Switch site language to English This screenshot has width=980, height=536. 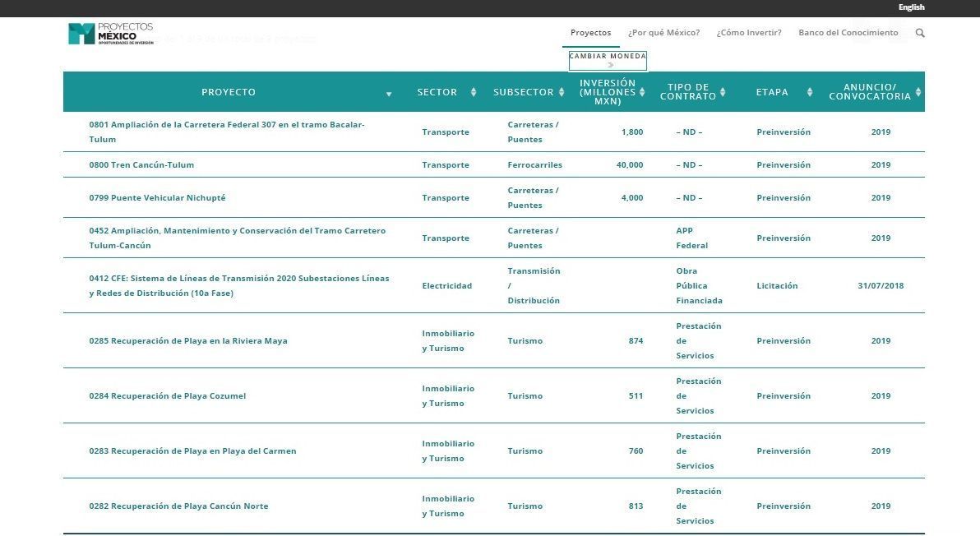pyautogui.click(x=911, y=7)
